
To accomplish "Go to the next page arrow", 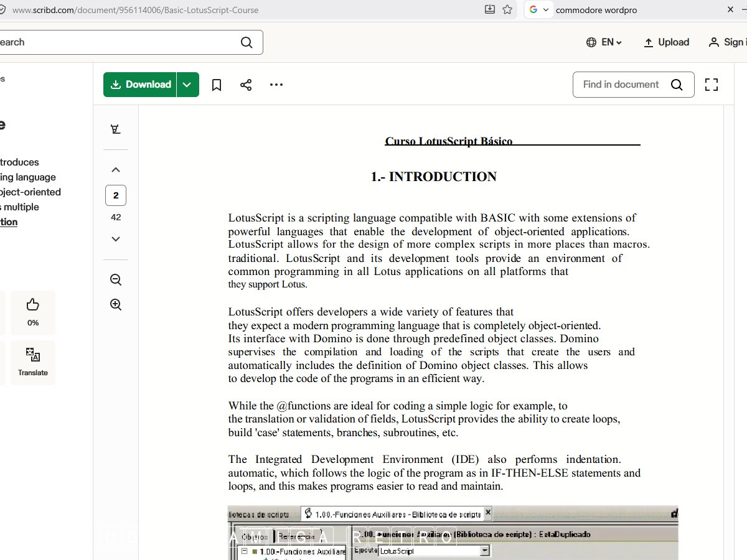I will (x=116, y=239).
